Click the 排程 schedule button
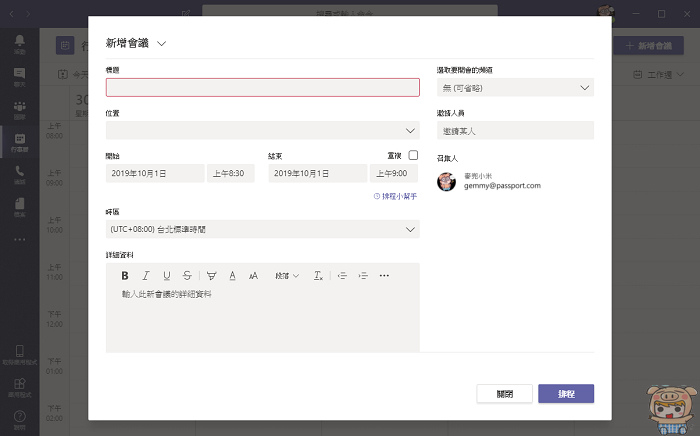This screenshot has height=436, width=700. point(566,394)
